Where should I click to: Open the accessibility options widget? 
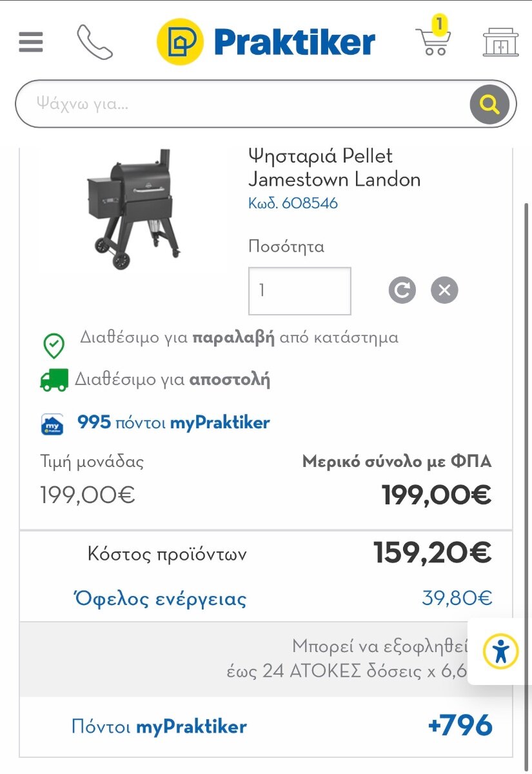(x=500, y=651)
